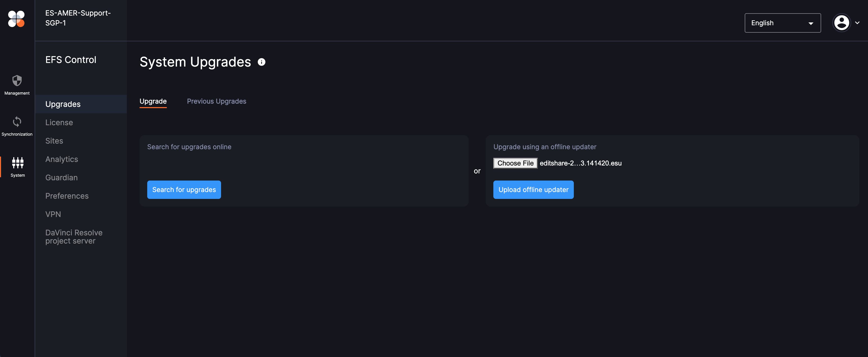Click the EditShare logo icon

click(16, 19)
